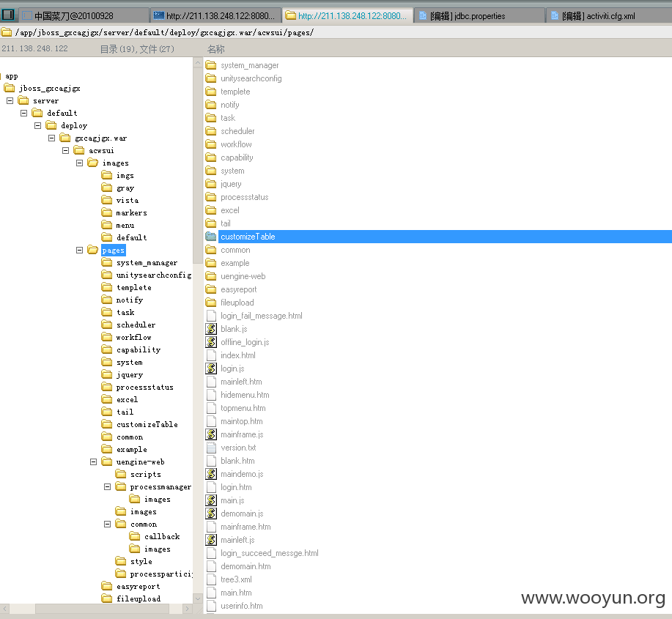Click the offline_login.js script file icon

[211, 342]
